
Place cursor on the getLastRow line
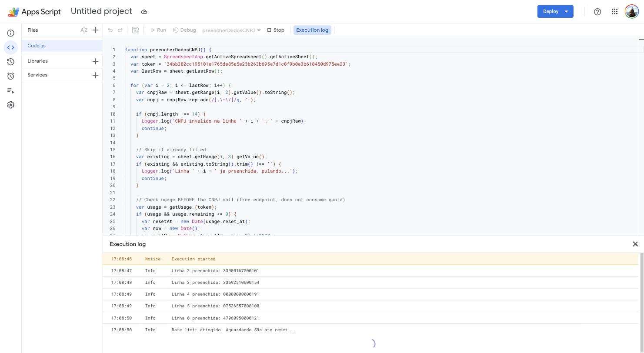coord(176,71)
